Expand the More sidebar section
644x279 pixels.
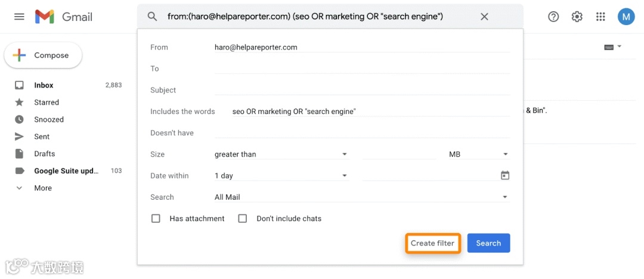point(42,188)
